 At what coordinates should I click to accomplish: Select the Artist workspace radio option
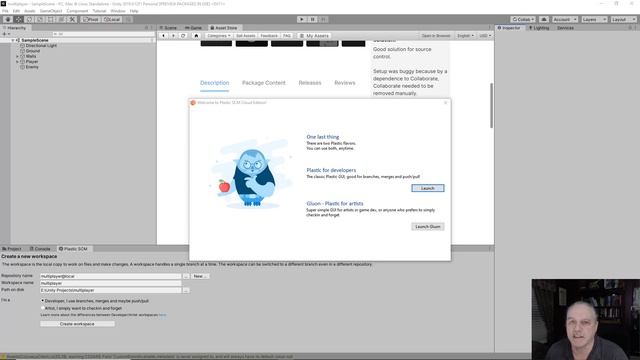pos(42,308)
